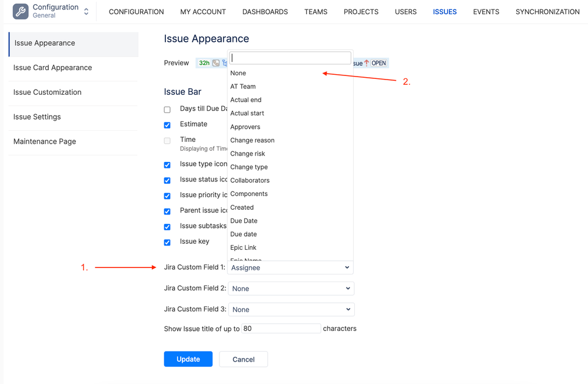Choose AT Team from the list
Image resolution: width=588 pixels, height=384 pixels.
(290, 87)
